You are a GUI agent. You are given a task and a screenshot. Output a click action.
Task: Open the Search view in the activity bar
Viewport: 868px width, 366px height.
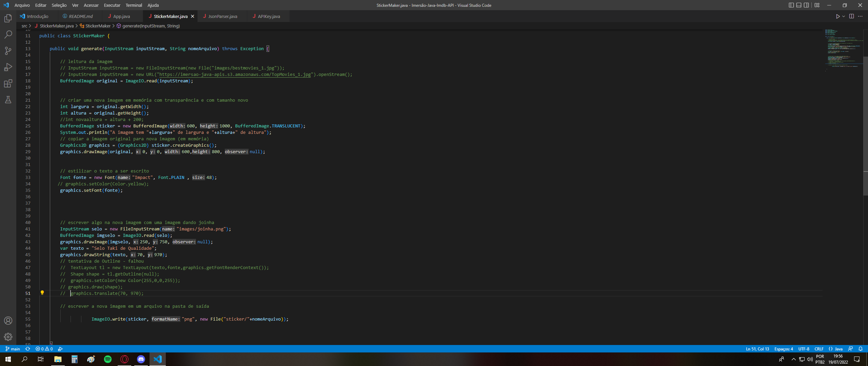tap(8, 35)
